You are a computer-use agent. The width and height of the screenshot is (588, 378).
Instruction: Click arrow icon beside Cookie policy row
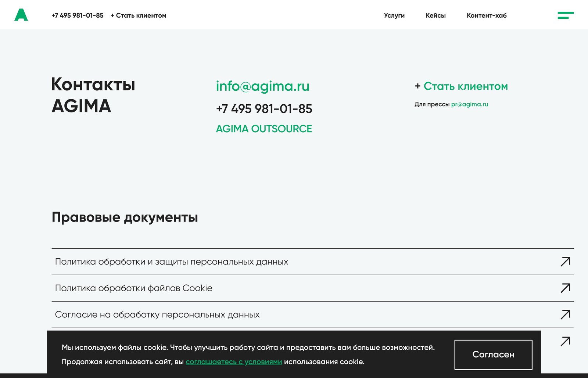point(566,288)
